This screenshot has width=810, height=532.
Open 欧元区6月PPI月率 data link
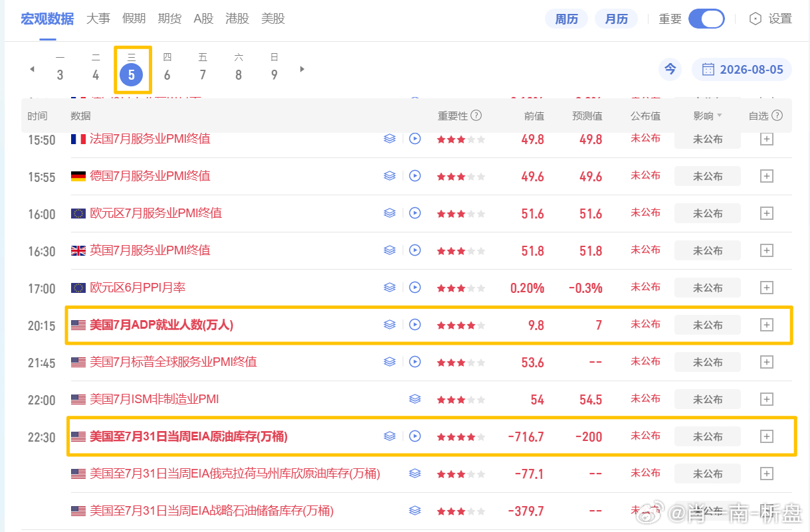pyautogui.click(x=138, y=288)
